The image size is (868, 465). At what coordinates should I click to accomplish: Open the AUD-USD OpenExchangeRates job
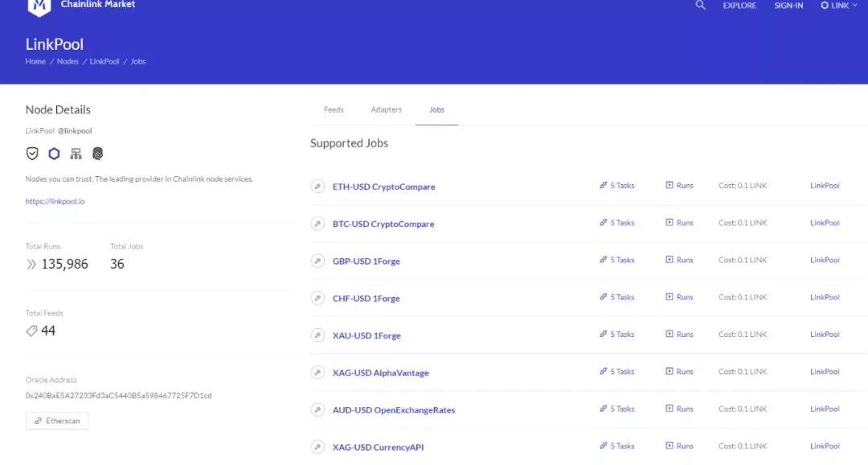pyautogui.click(x=394, y=410)
